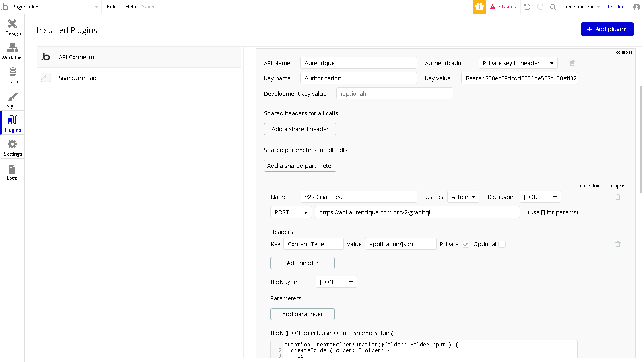Open the Styles tab icon
The height and width of the screenshot is (362, 644).
pos(12,97)
